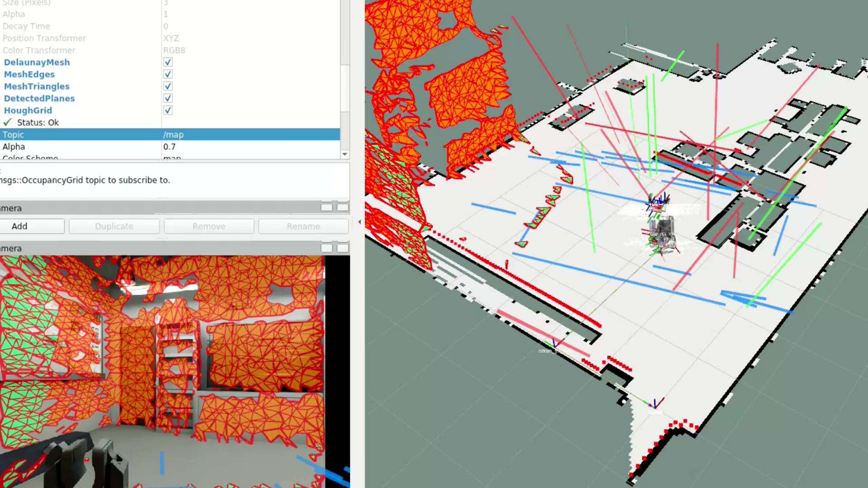Close the upper Camera panel
The height and width of the screenshot is (488, 868).
342,207
